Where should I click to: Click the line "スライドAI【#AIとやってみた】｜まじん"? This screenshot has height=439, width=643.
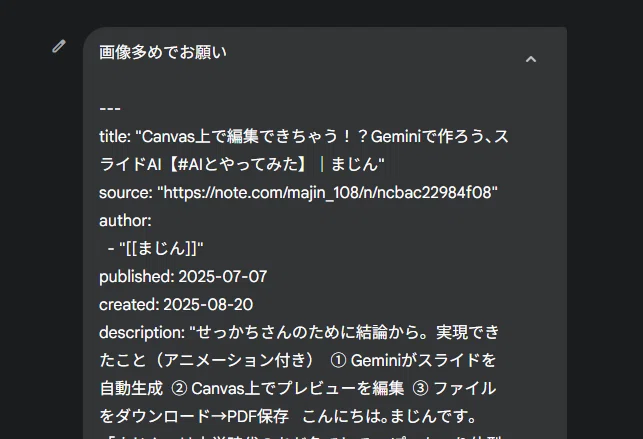(x=242, y=164)
